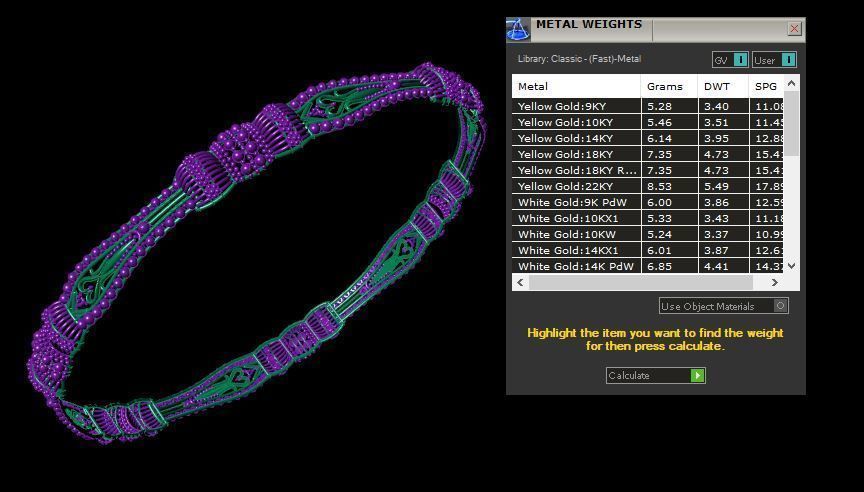Click the table scroll up arrow
Screen dimensions: 864x492
pos(791,84)
